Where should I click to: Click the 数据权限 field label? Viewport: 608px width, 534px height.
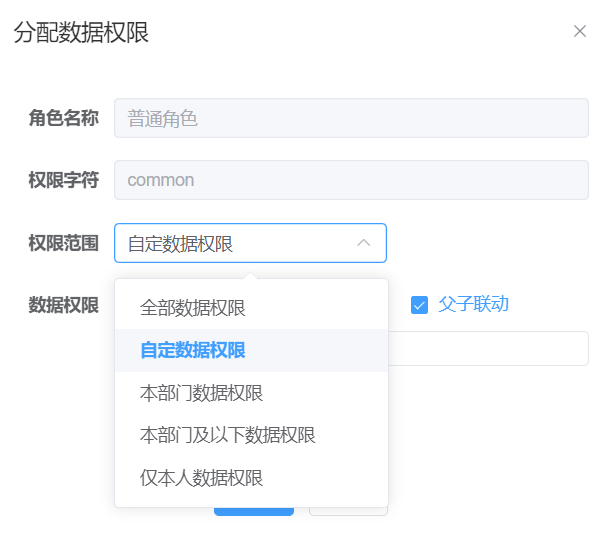[x=64, y=305]
